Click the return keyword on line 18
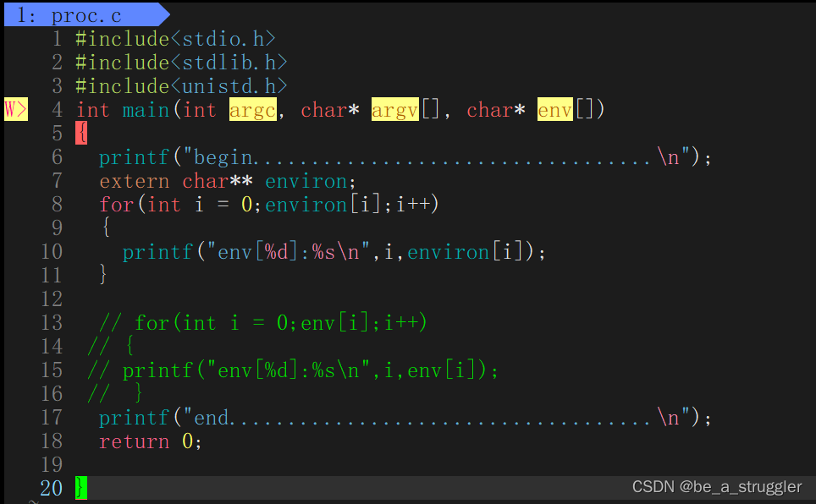 (x=135, y=441)
